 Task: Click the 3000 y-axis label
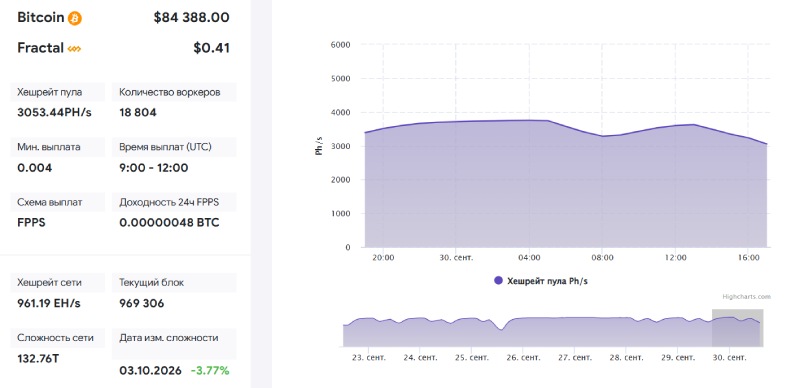click(340, 147)
